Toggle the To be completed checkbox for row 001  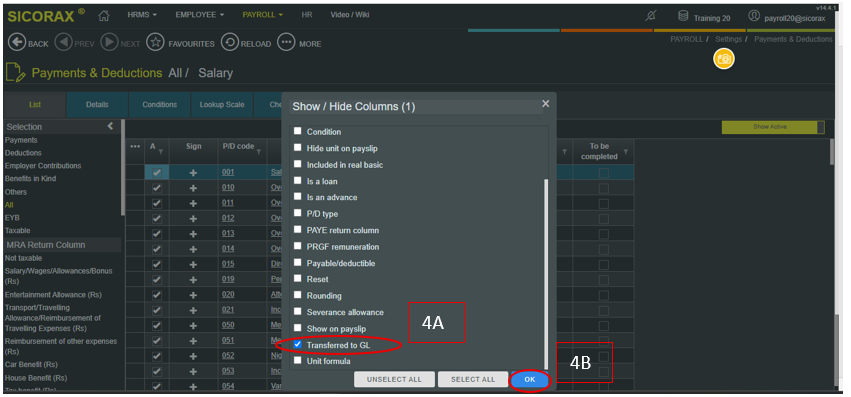click(x=604, y=173)
